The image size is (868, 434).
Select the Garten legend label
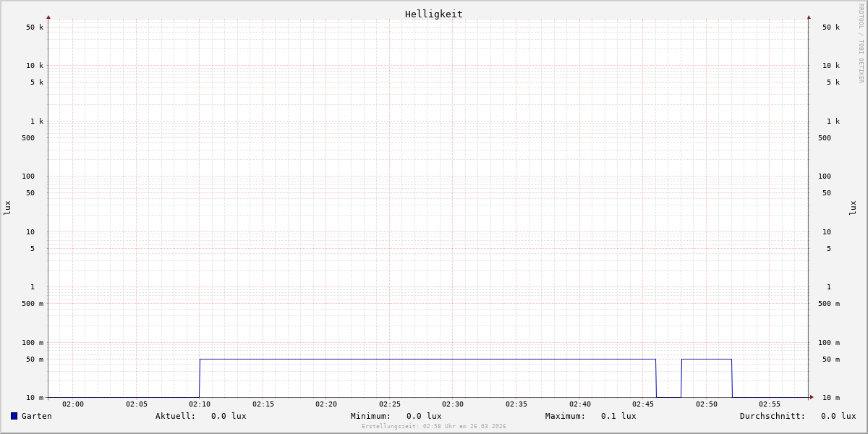tap(36, 416)
